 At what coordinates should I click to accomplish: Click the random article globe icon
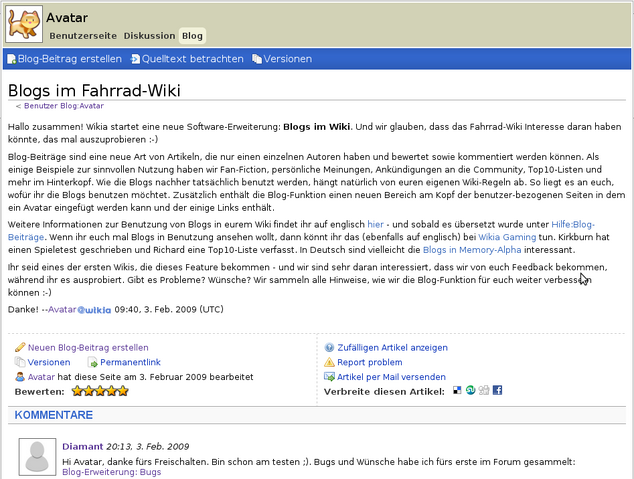329,347
